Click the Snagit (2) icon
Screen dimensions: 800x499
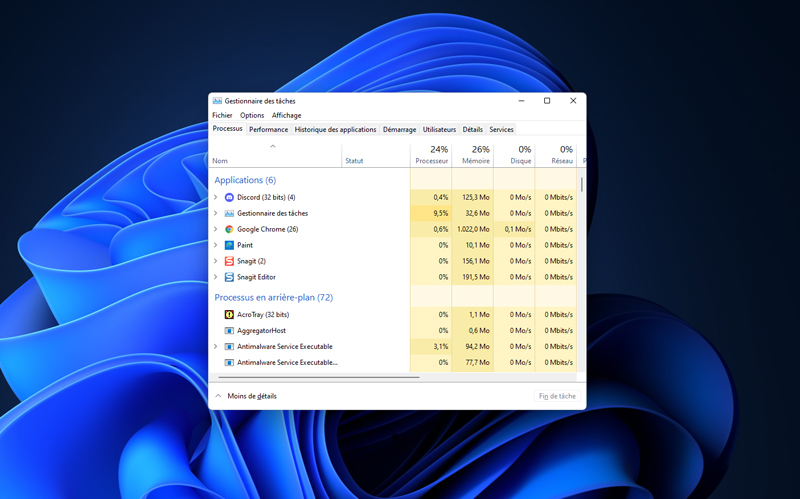tap(229, 261)
